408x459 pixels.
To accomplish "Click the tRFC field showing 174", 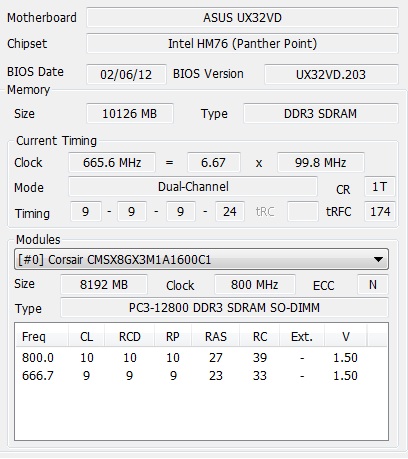I will [380, 211].
